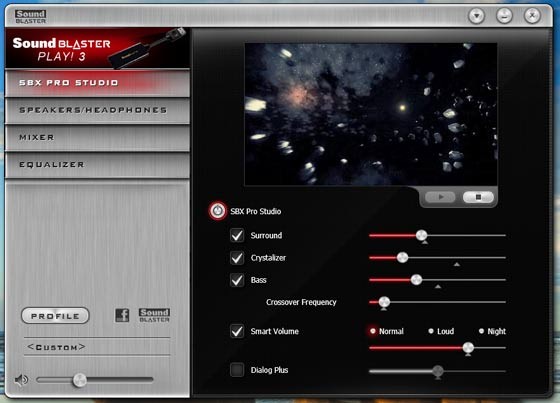Go to the Equalizer tab

tap(98, 165)
